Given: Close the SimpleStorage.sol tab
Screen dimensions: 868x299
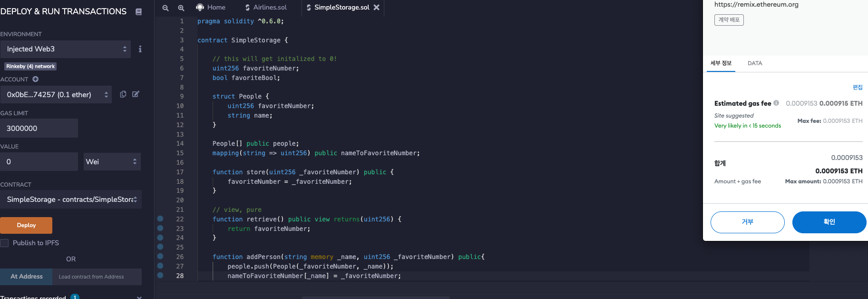Looking at the screenshot, I should 377,7.
